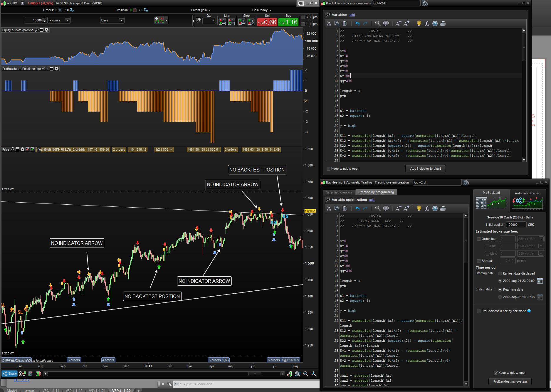This screenshot has height=392, width=551.
Task: Click zoom out magnifier on price chart
Action: pos(306,374)
